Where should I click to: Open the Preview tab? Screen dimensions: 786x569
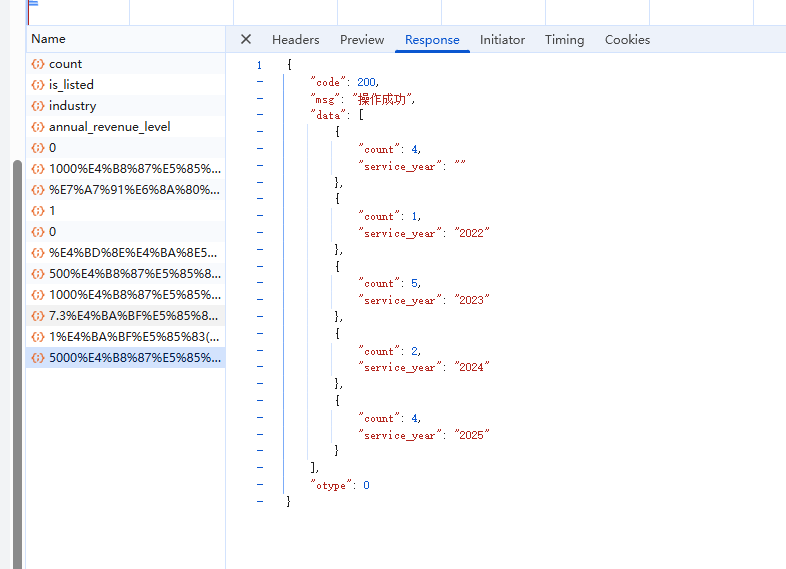pyautogui.click(x=362, y=40)
